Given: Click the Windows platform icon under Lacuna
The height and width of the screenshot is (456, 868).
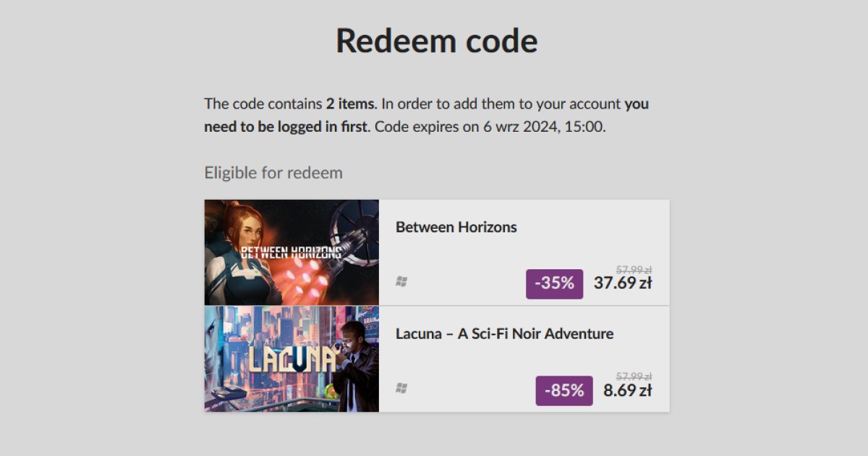Looking at the screenshot, I should tap(401, 389).
